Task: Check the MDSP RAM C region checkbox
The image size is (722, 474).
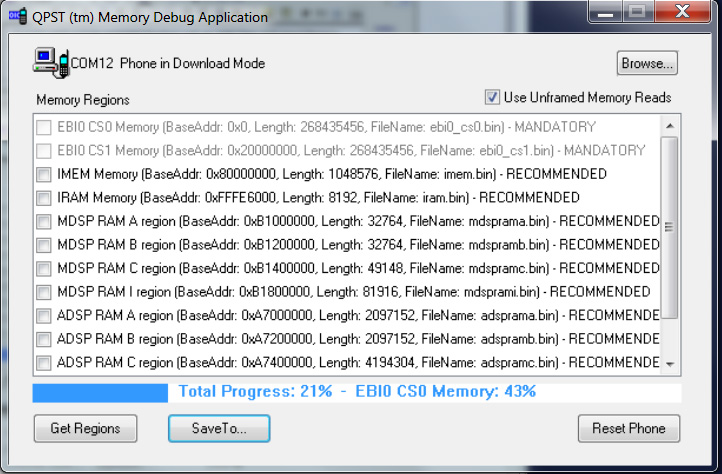Action: tap(44, 268)
